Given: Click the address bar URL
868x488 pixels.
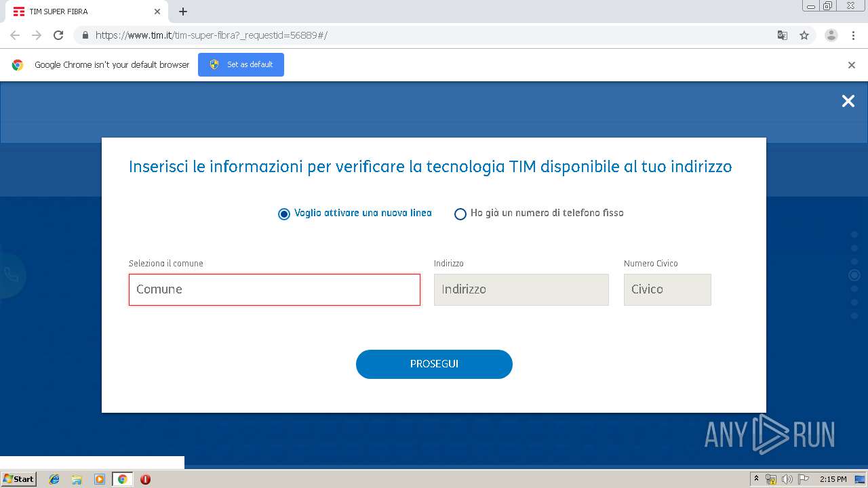Looking at the screenshot, I should coord(212,35).
